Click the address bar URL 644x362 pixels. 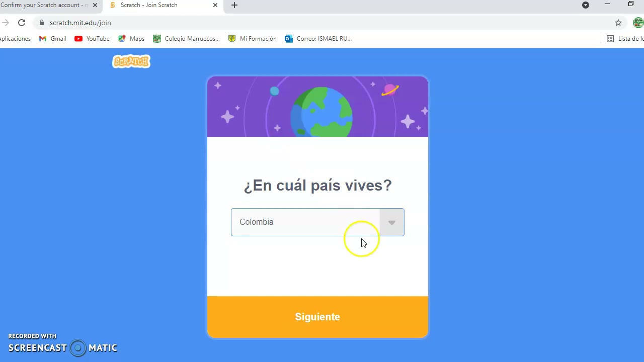(x=80, y=23)
